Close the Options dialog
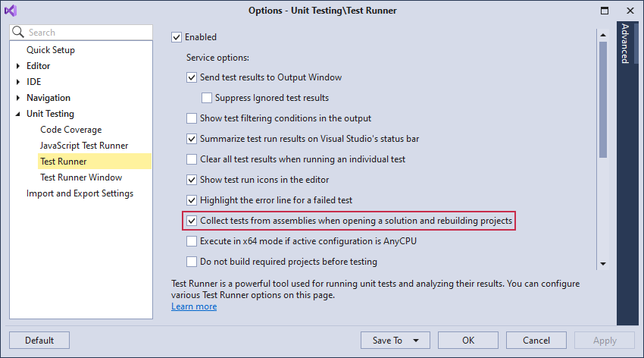The width and height of the screenshot is (644, 358). tap(630, 11)
